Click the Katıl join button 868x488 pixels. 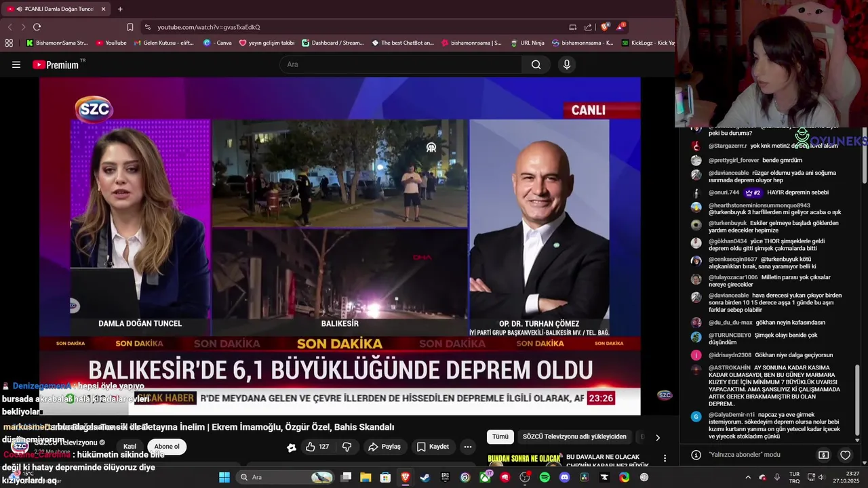pyautogui.click(x=130, y=447)
